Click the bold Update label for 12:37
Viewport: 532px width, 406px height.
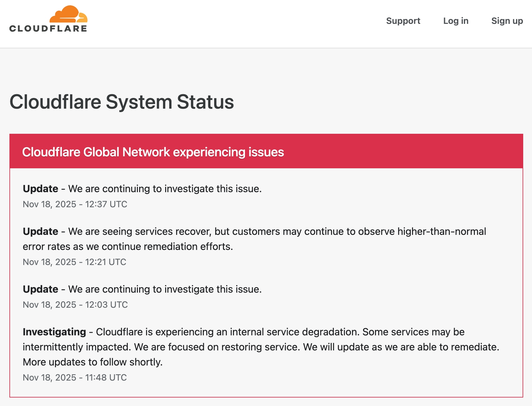pos(41,189)
